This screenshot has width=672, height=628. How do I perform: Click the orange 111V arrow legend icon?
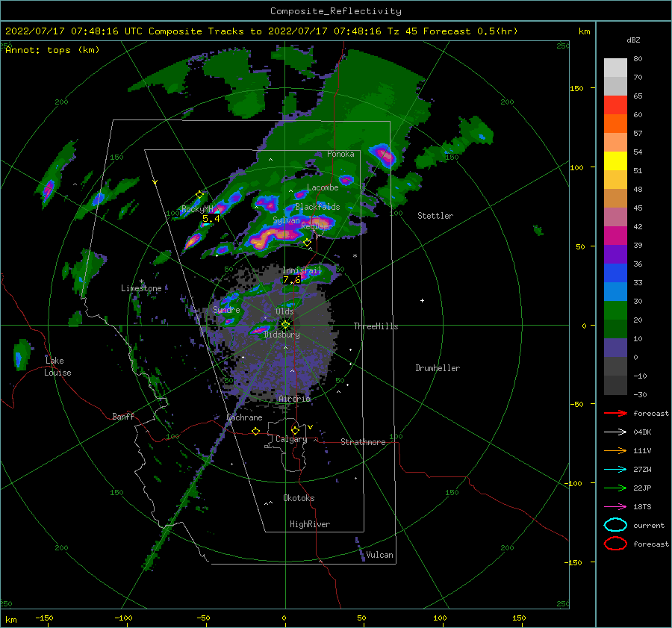[x=615, y=450]
